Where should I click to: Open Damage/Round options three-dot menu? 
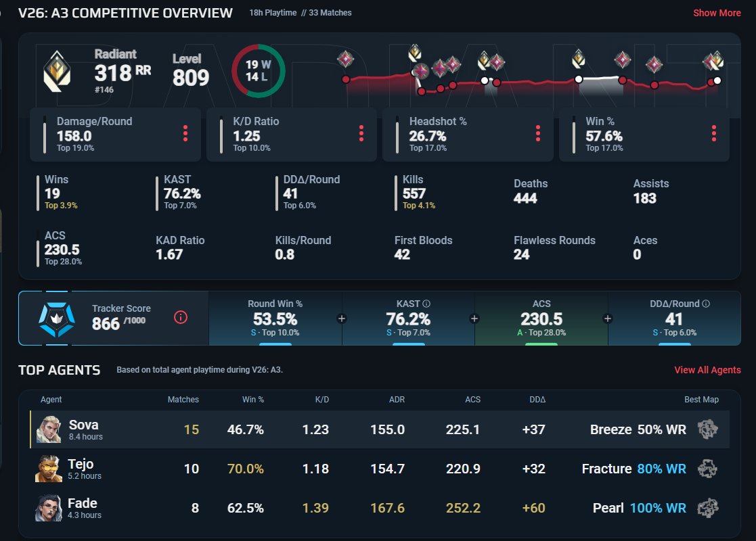coord(185,133)
